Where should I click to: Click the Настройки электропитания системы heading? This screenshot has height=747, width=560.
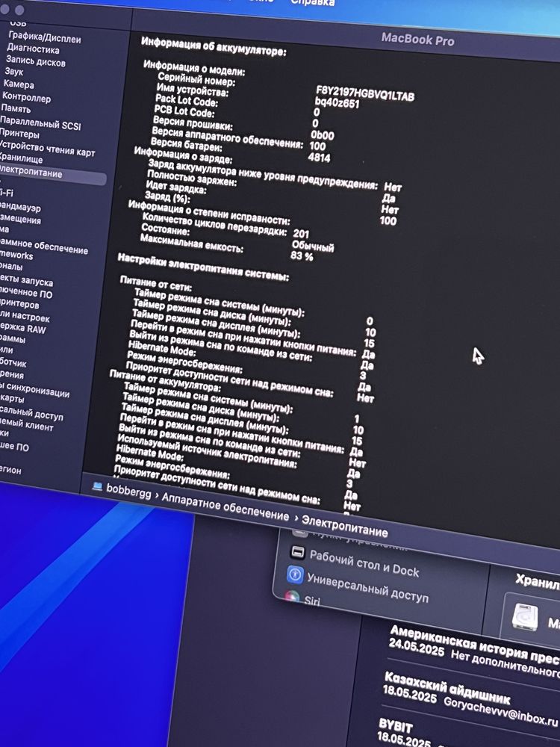point(203,267)
